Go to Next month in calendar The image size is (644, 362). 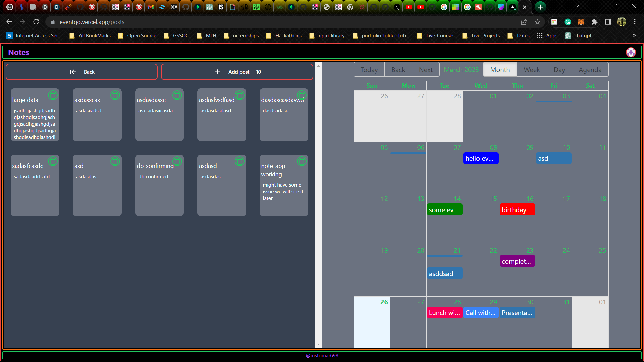(x=426, y=70)
